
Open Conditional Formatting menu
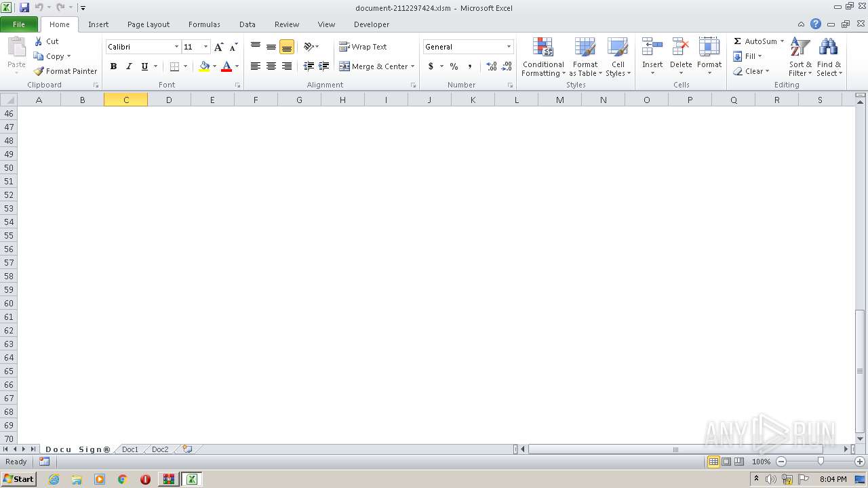pos(543,58)
